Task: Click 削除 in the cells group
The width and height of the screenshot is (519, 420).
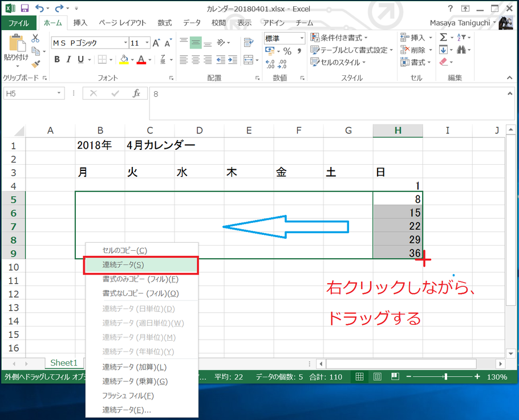Action: tap(416, 50)
